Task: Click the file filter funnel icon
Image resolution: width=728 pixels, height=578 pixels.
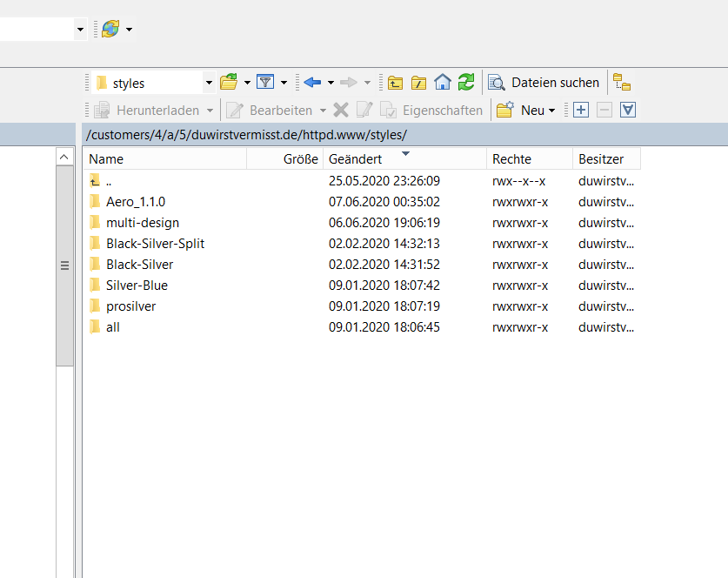Action: [x=265, y=82]
